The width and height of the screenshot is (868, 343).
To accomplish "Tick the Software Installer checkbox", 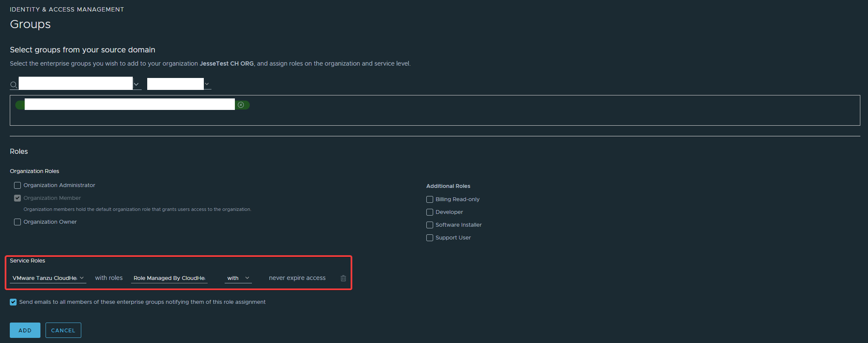I will tap(430, 225).
